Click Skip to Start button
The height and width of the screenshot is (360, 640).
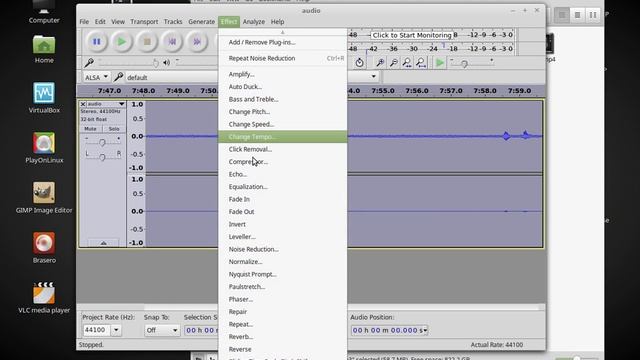pos(172,42)
